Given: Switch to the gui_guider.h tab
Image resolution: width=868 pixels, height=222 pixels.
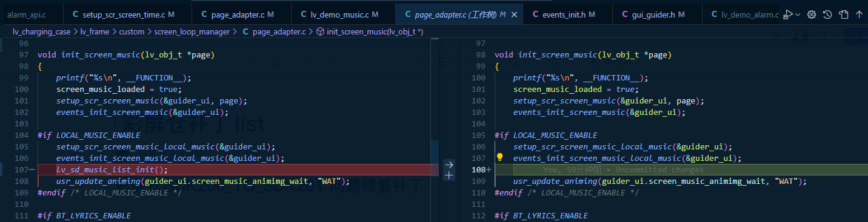Looking at the screenshot, I should coord(654,14).
